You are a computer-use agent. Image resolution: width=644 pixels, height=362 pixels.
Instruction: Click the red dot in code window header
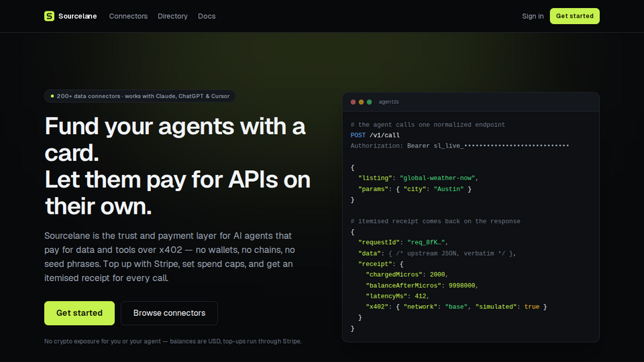pos(354,102)
